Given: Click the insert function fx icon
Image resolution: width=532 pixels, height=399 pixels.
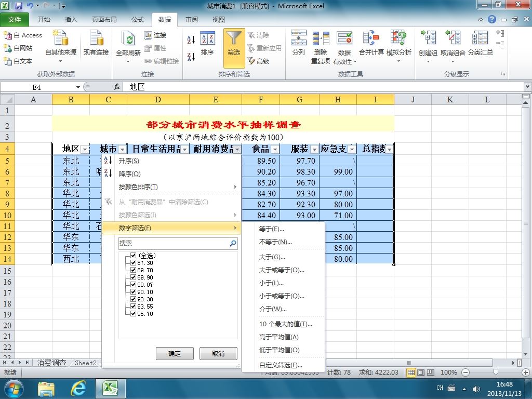Looking at the screenshot, I should (117, 87).
